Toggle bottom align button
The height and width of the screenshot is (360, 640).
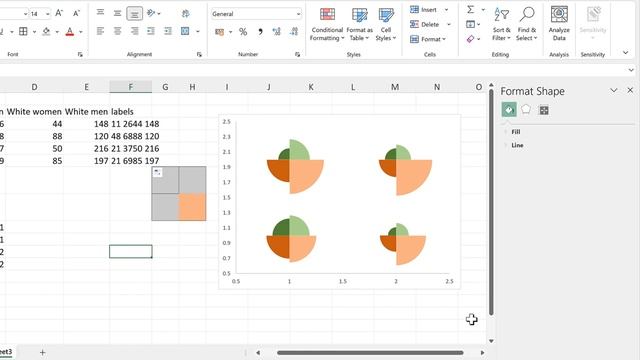(134, 13)
